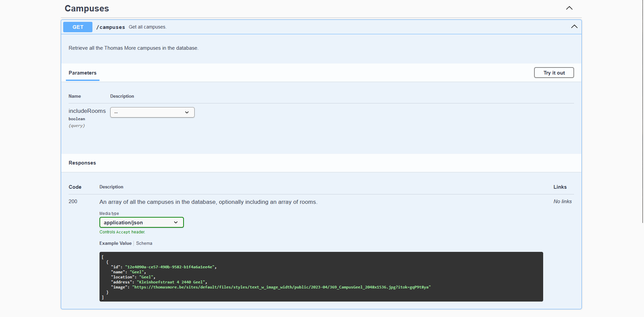Open the Media type dropdown showing application/json
The image size is (644, 317).
[x=141, y=222]
